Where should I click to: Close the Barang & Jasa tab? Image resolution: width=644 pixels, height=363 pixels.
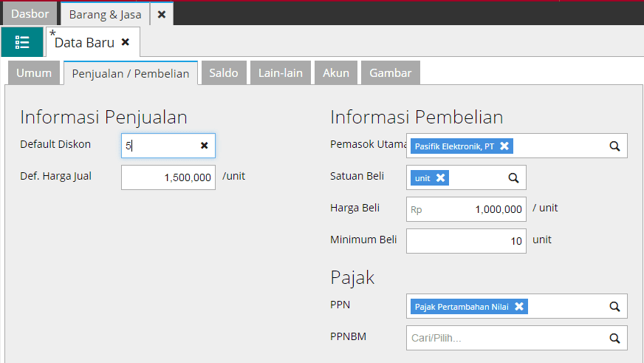click(162, 14)
